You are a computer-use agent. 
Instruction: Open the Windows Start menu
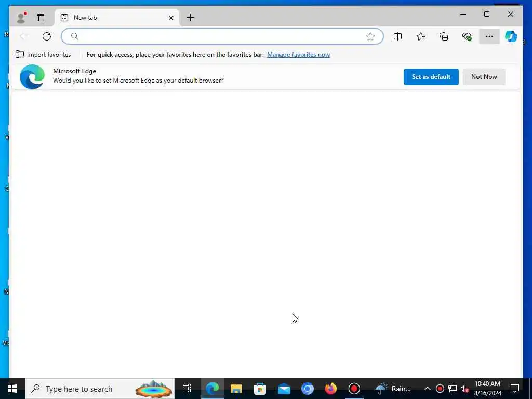[x=12, y=389]
